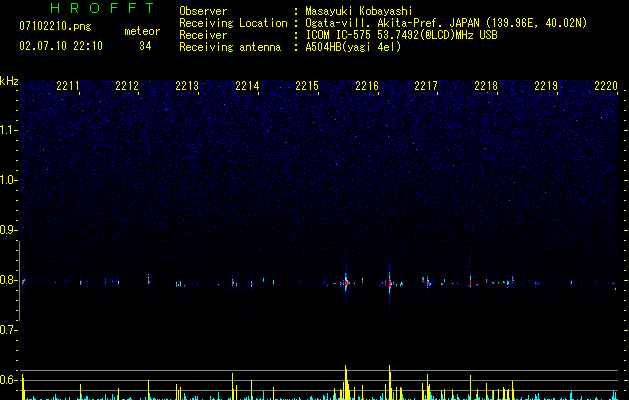Click the 2214 time axis label
Image resolution: width=629 pixels, height=400 pixels.
247,86
